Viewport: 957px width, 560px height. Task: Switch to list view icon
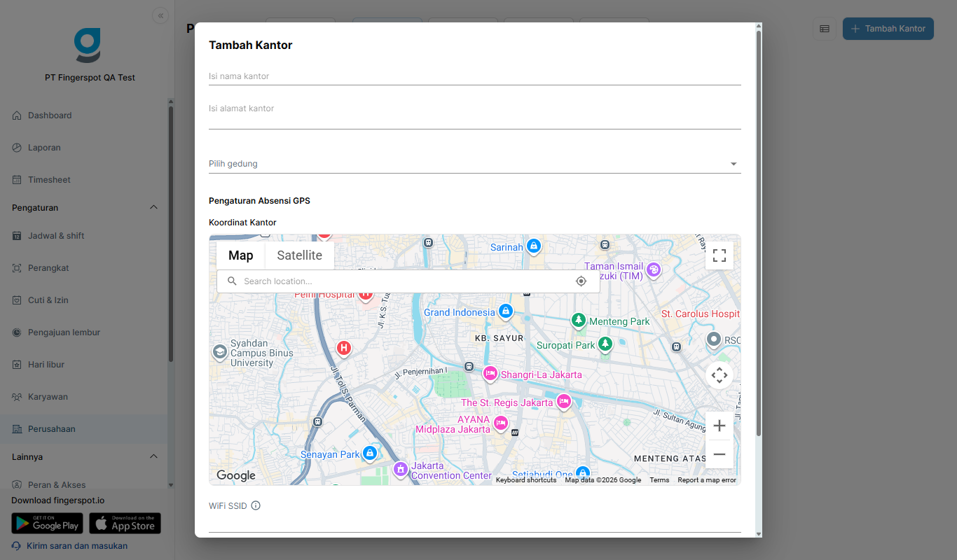[825, 29]
